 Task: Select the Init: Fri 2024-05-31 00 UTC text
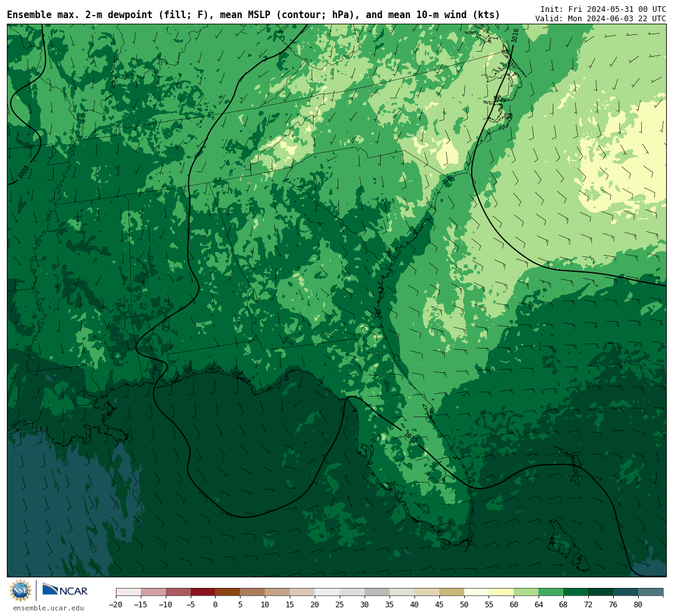click(603, 9)
